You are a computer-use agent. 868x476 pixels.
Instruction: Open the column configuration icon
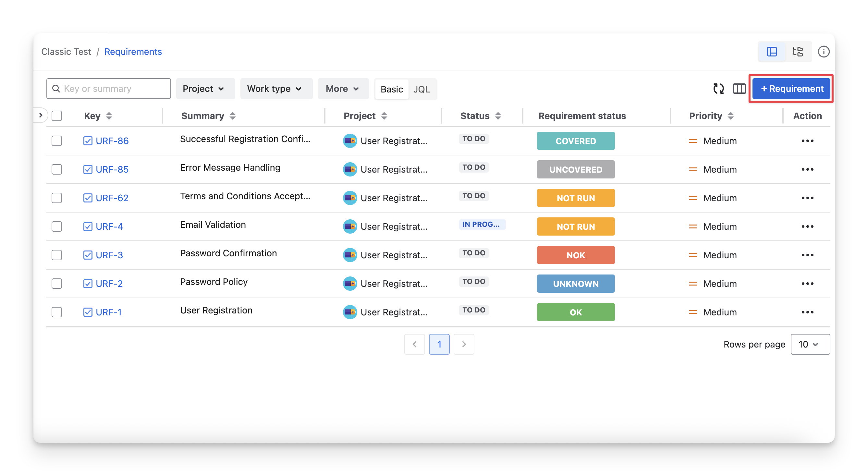(x=739, y=89)
